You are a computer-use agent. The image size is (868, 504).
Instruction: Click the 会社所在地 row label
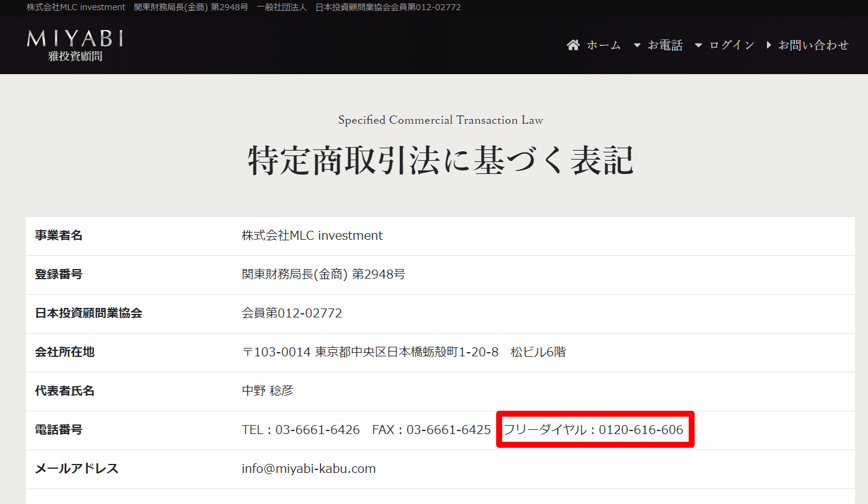coord(65,352)
